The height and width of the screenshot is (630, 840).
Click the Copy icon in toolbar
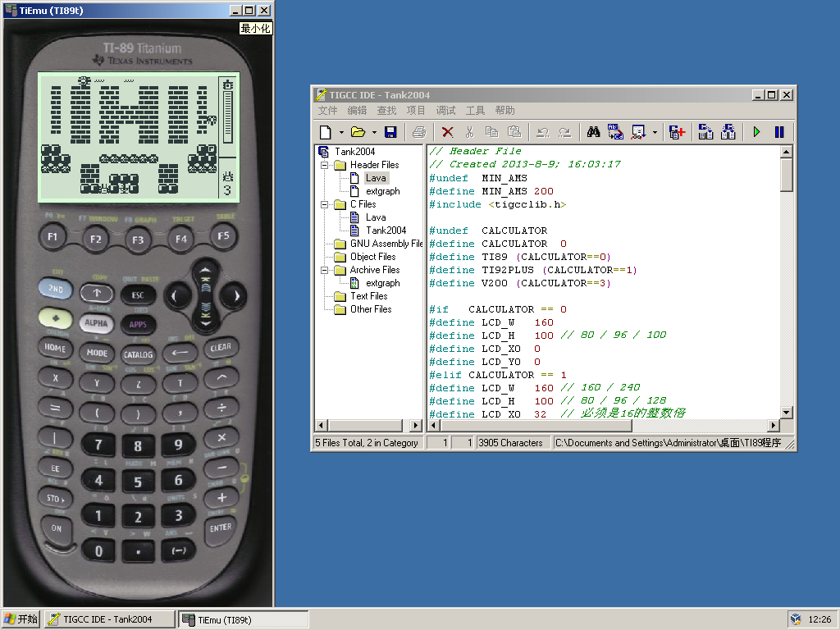491,132
